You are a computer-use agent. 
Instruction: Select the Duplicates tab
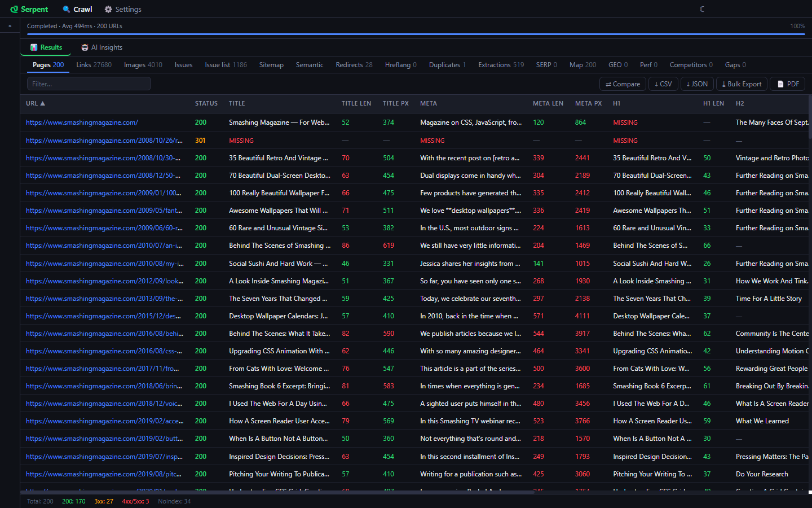coord(447,65)
